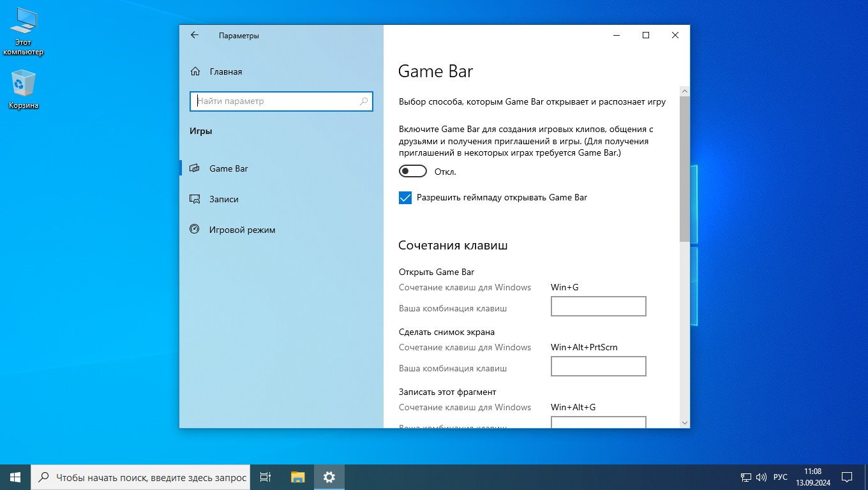The image size is (868, 490).
Task: Open the Windows Start menu
Action: tap(15, 477)
